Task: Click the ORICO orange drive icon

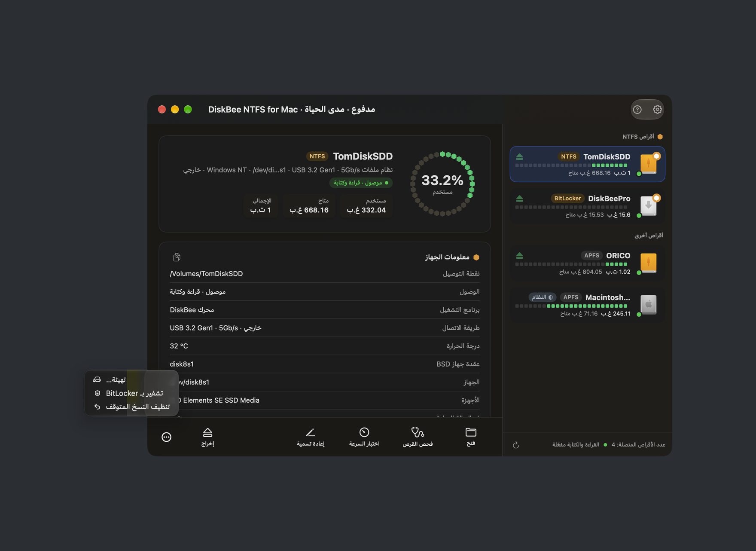Action: (x=649, y=263)
